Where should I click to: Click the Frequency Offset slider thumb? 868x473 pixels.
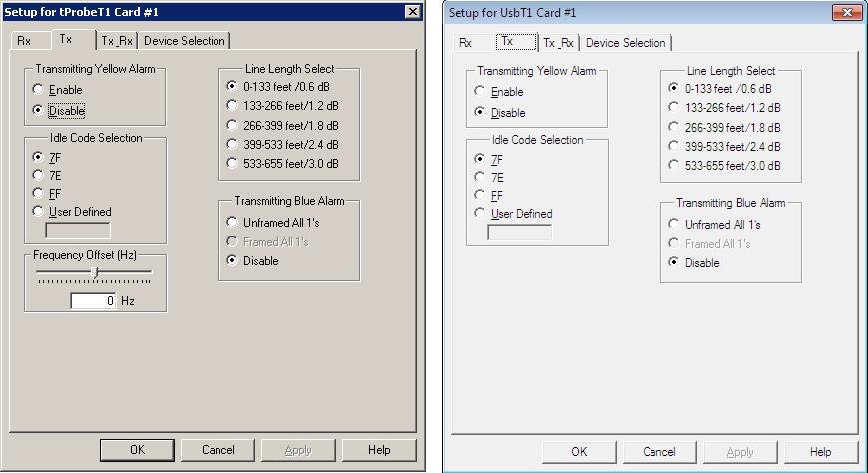pyautogui.click(x=95, y=272)
